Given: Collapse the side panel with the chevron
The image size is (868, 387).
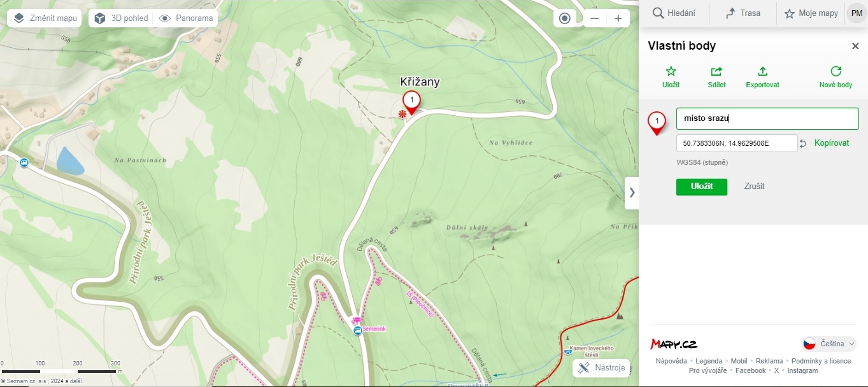Looking at the screenshot, I should (632, 192).
